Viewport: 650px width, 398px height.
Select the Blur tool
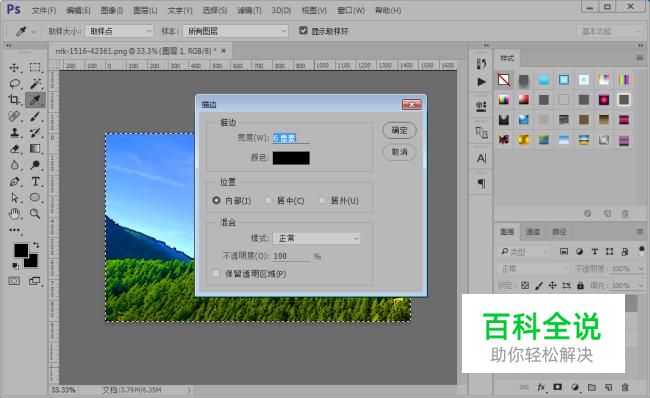coord(14,165)
